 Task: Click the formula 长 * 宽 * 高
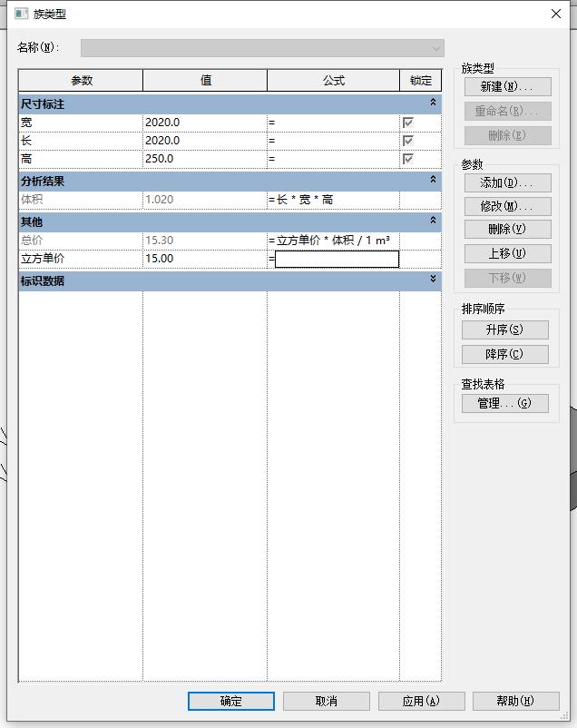pos(305,200)
